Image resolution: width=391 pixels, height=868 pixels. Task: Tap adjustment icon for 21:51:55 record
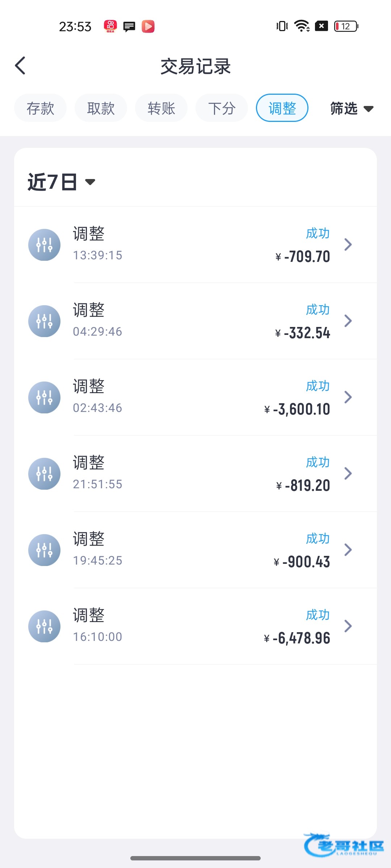pos(44,474)
